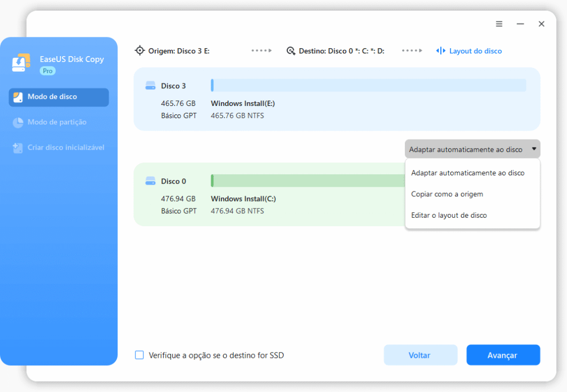Click the Disco 3 blue partition bar
This screenshot has height=392, width=567.
point(368,86)
